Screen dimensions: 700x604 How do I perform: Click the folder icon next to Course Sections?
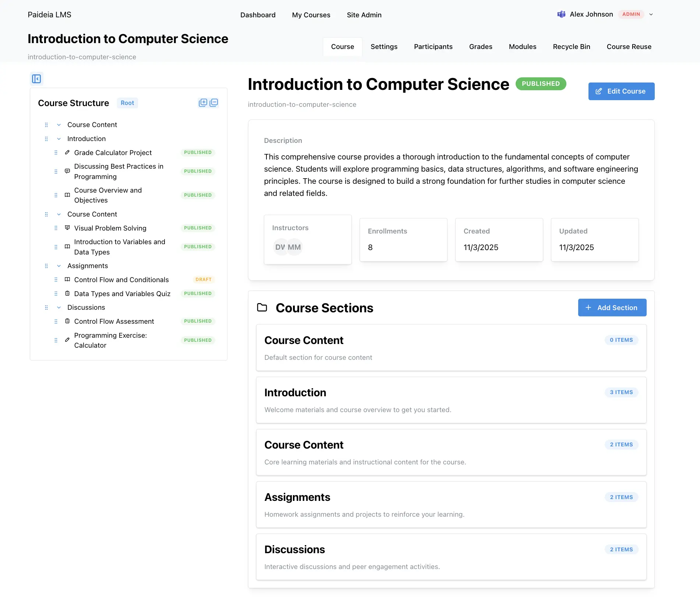[x=262, y=308]
